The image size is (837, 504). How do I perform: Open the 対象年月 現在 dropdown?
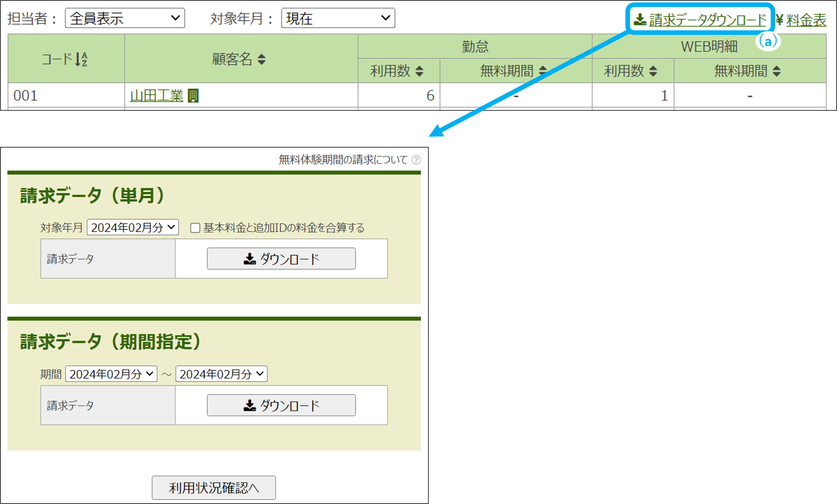pos(338,18)
